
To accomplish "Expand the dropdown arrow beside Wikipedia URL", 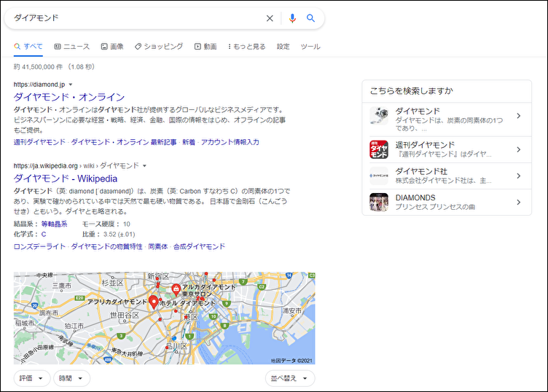I will pyautogui.click(x=145, y=166).
